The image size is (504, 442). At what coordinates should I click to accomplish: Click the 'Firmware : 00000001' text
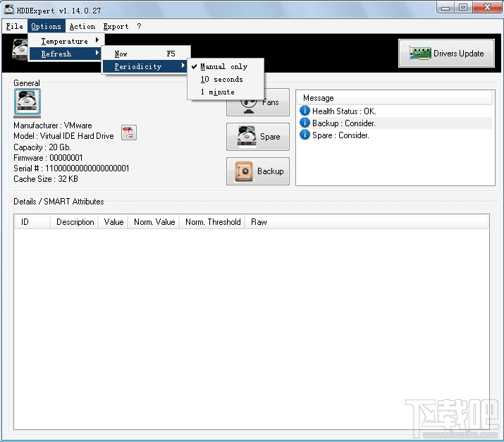tap(48, 158)
